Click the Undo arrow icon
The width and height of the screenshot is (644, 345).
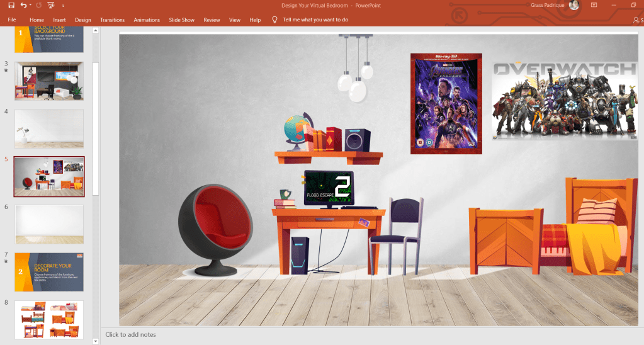23,6
